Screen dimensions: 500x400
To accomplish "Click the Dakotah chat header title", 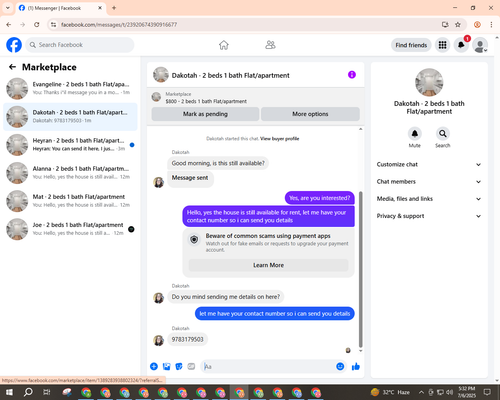I will click(230, 75).
